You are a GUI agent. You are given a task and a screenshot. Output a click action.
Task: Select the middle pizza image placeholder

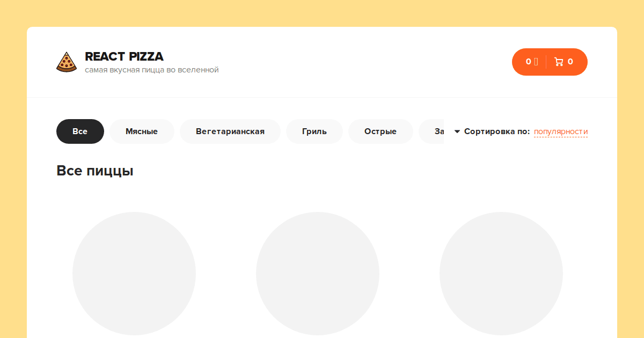click(318, 274)
